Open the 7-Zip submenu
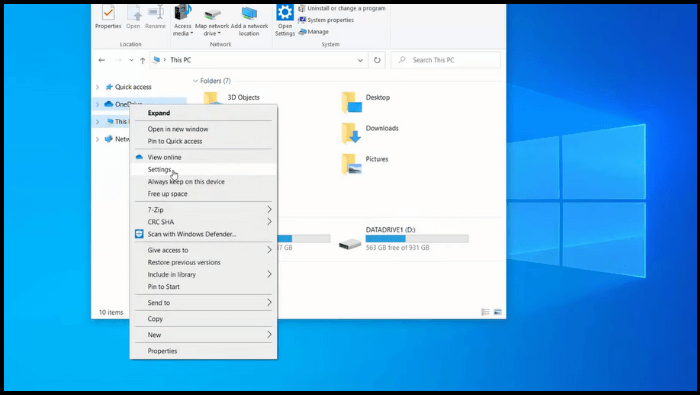 point(203,210)
